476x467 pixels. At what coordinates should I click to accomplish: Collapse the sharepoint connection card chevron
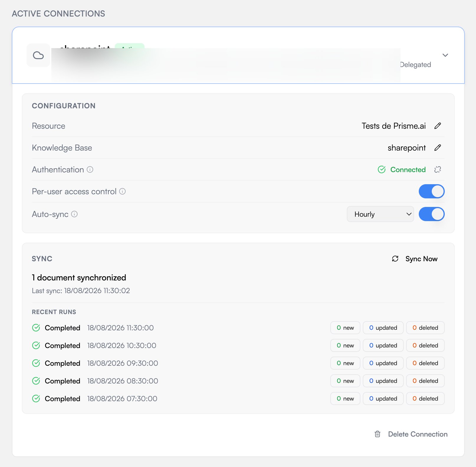pos(445,55)
